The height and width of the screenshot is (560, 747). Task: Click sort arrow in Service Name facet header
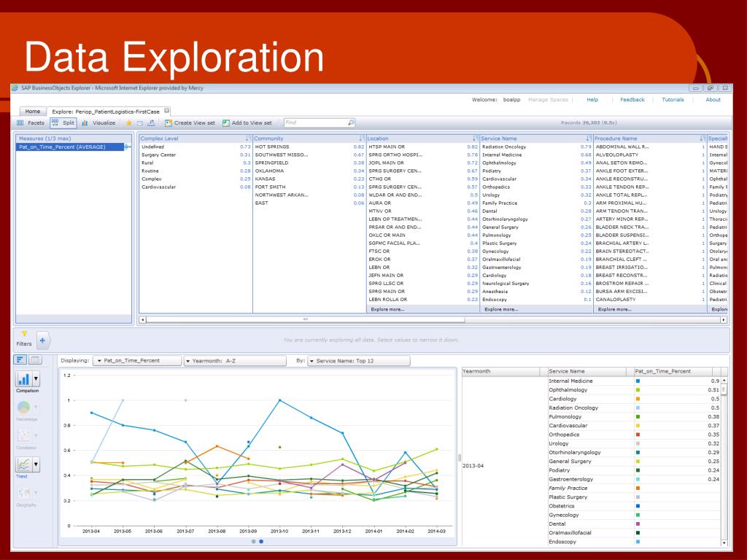click(x=588, y=139)
